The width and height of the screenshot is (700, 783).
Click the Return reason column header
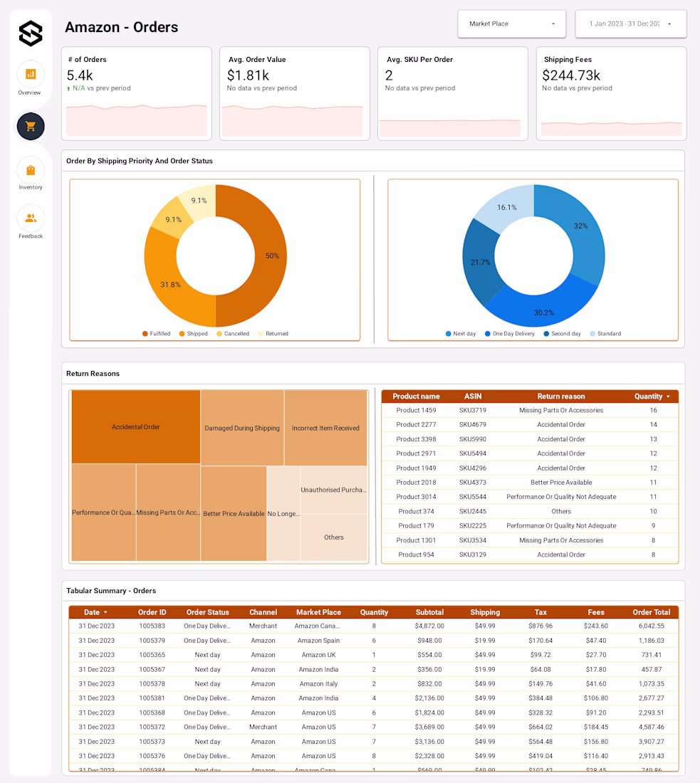click(561, 396)
